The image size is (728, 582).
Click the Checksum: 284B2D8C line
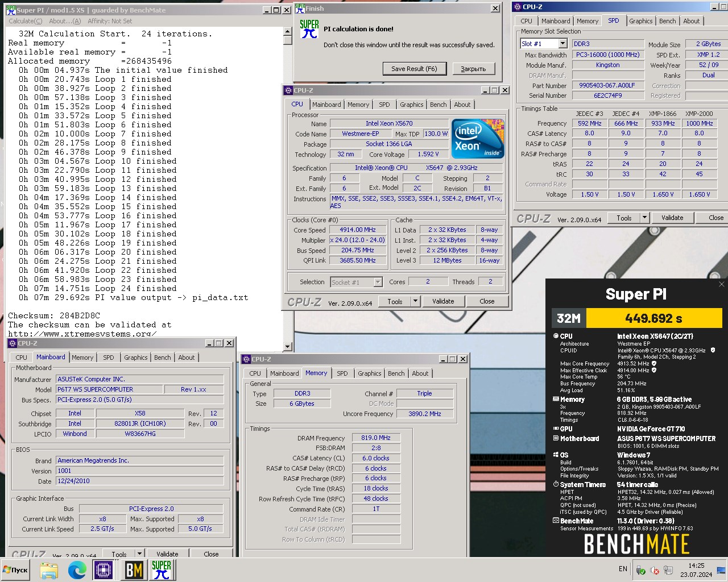[54, 315]
